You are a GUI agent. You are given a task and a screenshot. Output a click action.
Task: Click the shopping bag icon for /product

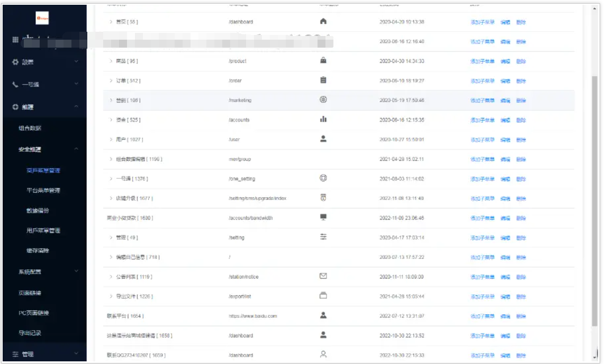pos(323,60)
